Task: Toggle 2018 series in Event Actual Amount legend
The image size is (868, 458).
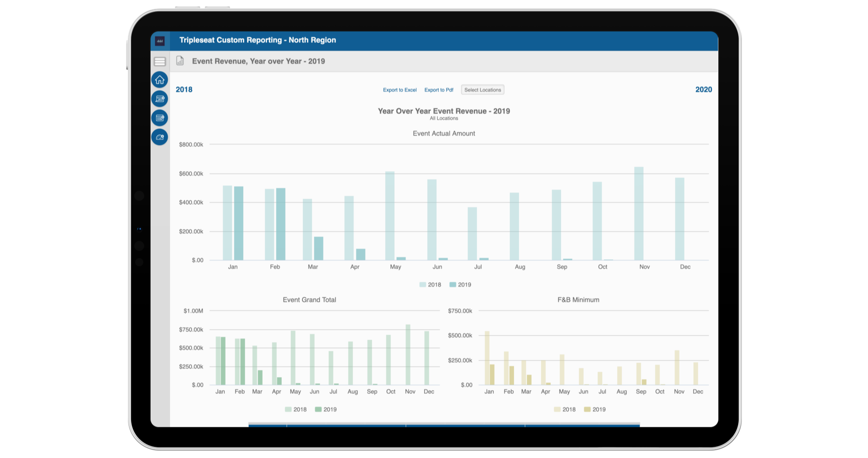Action: coord(430,285)
